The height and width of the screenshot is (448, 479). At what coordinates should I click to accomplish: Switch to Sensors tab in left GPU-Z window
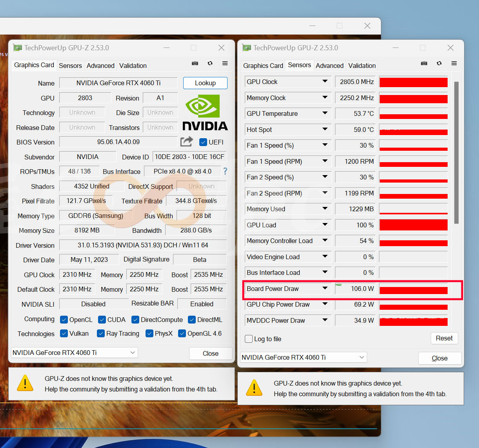(70, 66)
